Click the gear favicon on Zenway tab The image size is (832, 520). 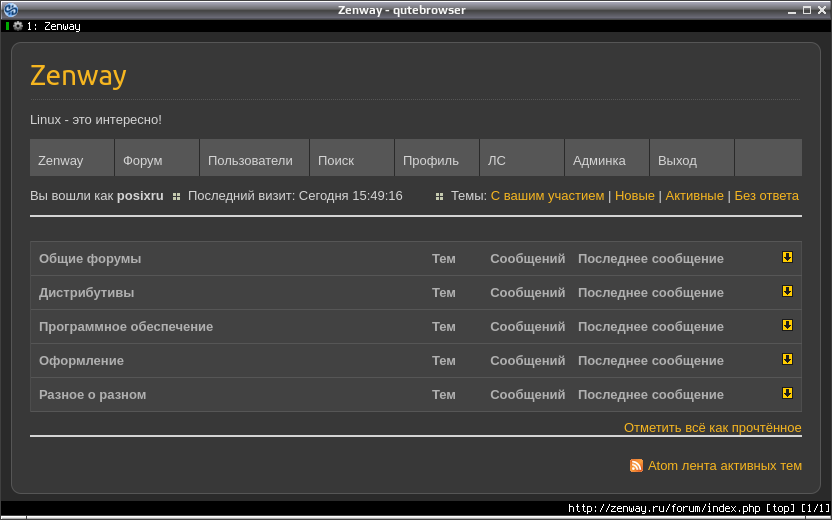pos(18,26)
